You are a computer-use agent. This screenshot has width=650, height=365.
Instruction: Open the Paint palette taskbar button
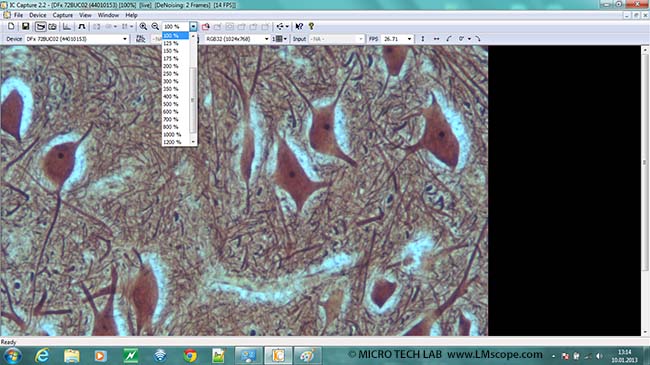pos(307,356)
